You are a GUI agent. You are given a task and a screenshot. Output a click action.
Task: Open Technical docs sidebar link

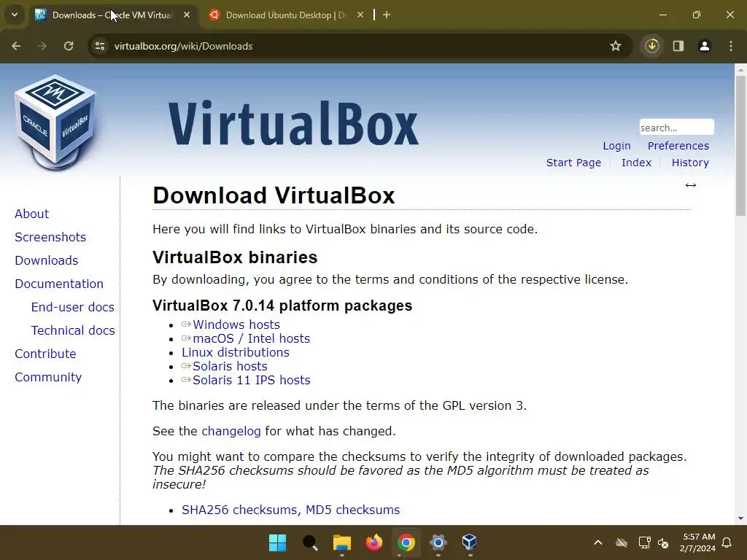73,330
